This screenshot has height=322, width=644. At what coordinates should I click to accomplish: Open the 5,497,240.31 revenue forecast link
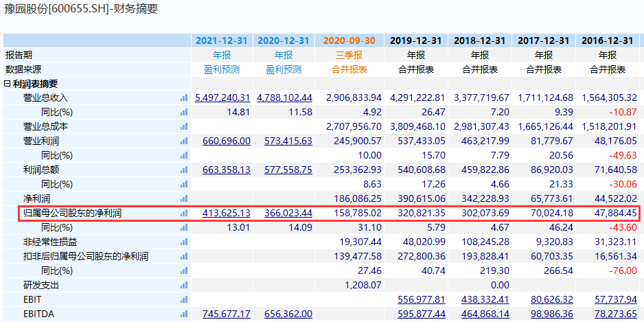222,98
